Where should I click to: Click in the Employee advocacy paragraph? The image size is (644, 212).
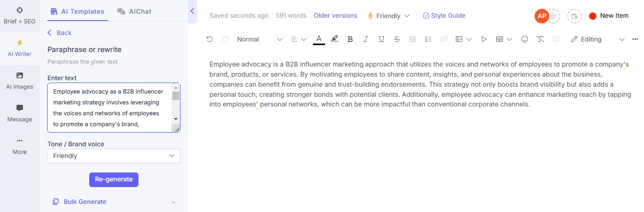point(420,84)
